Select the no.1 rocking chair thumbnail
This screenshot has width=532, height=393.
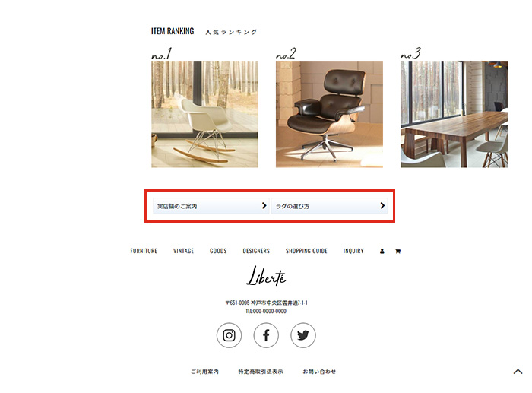click(x=204, y=114)
